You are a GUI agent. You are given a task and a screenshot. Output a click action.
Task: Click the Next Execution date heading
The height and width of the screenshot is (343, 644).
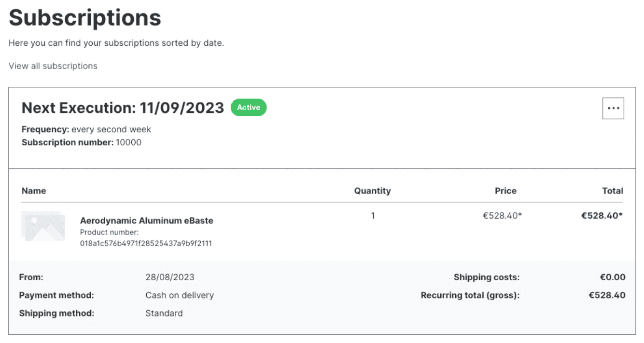(123, 108)
